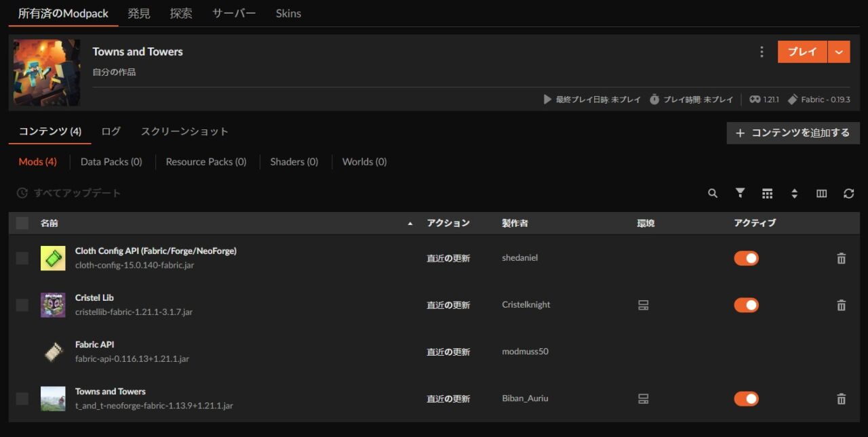Image resolution: width=868 pixels, height=437 pixels.
Task: Open the three-dot options menu for Towns and Towers
Action: click(762, 52)
